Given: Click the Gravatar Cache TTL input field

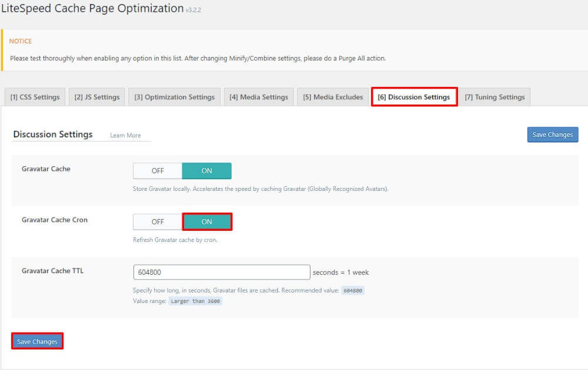Looking at the screenshot, I should [222, 273].
